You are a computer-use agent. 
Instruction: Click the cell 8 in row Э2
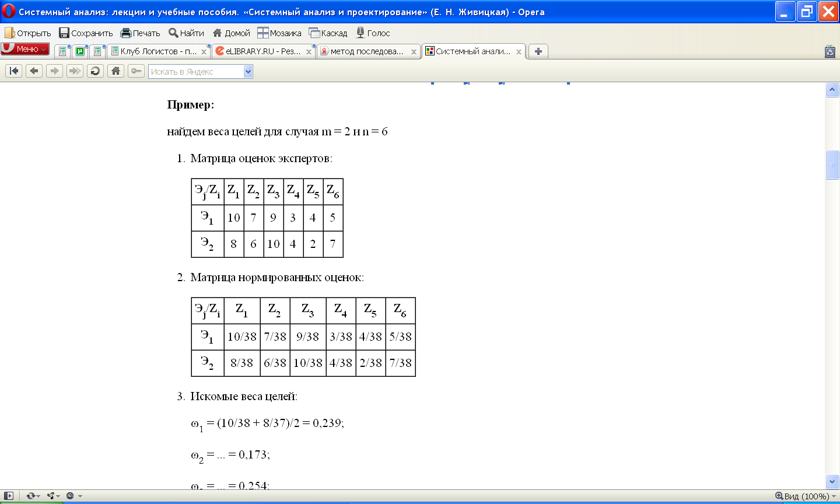coord(233,244)
